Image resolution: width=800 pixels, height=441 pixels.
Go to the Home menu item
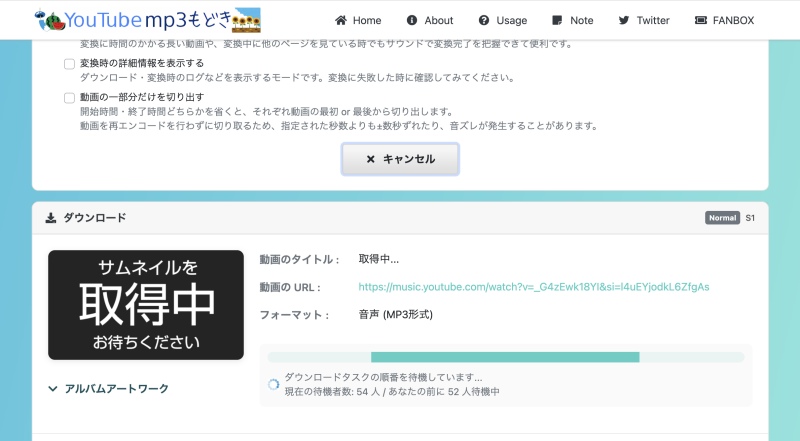tap(358, 20)
